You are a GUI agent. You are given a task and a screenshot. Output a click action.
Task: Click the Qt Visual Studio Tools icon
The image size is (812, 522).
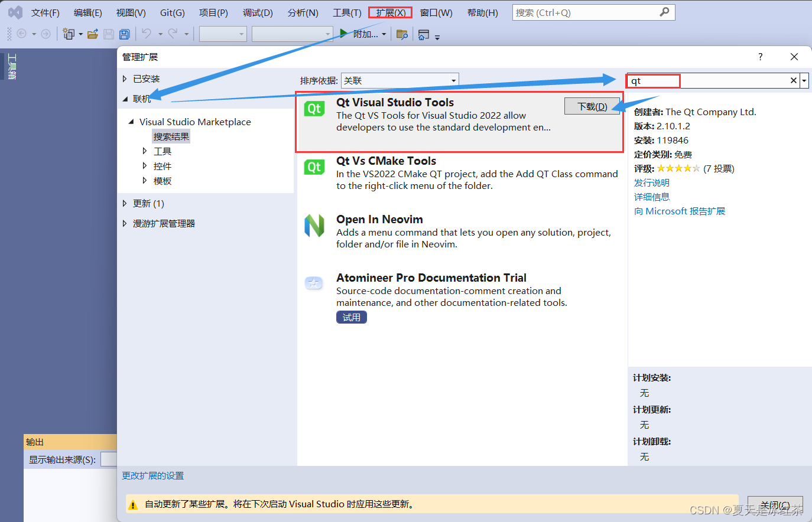tap(314, 109)
